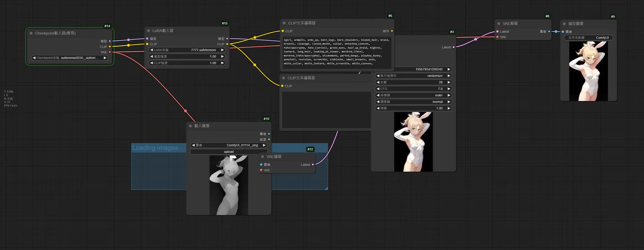Click the CLIP input port on node #6
Viewport: 644px width, 250px height.
(283, 31)
